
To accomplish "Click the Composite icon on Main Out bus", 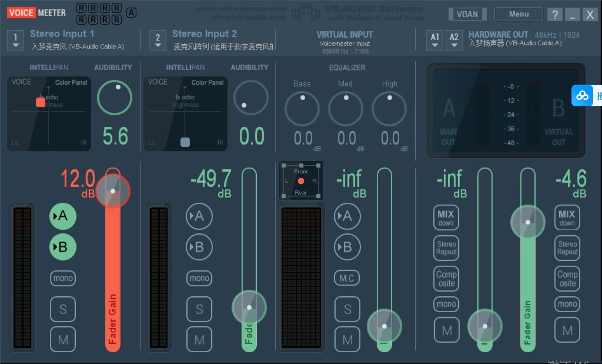I will pos(446,278).
